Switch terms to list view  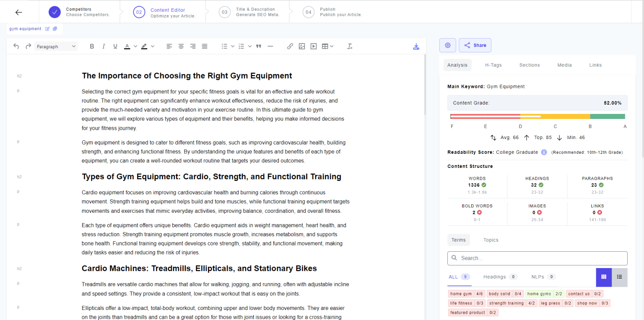pyautogui.click(x=619, y=277)
